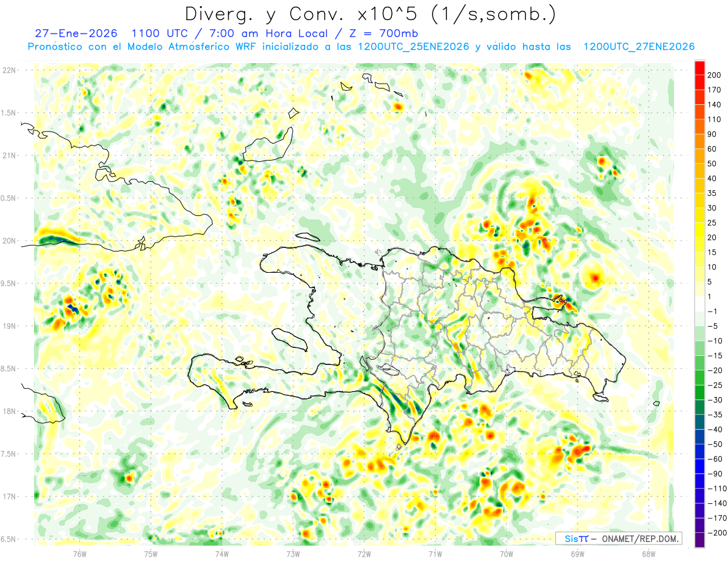Click the '0.5N' latitude label

[9, 198]
